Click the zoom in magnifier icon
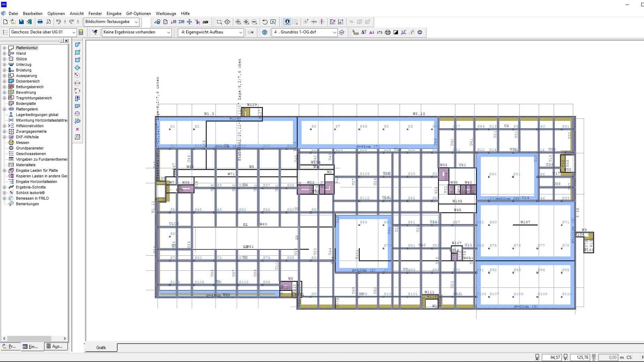The width and height of the screenshot is (644, 362). point(246,22)
